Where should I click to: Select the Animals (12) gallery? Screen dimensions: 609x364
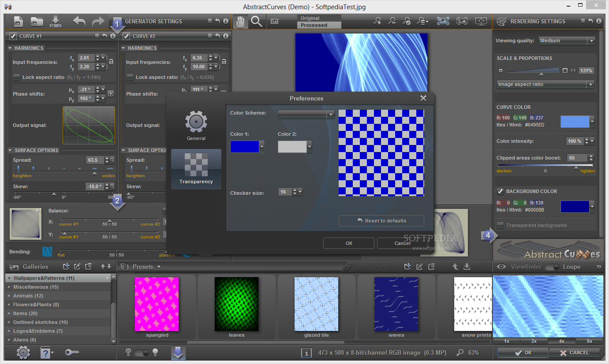click(x=59, y=296)
